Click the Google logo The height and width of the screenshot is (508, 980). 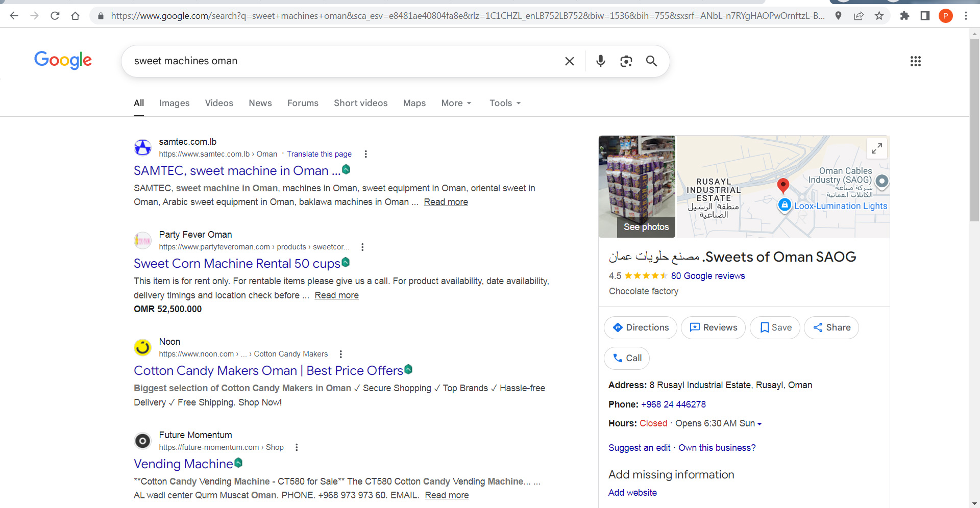coord(63,60)
